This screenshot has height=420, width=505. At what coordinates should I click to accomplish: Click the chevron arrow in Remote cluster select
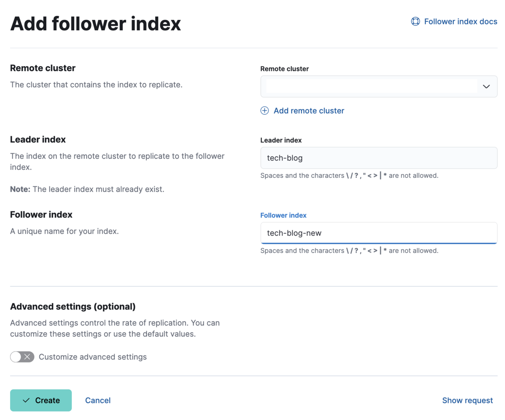[486, 87]
